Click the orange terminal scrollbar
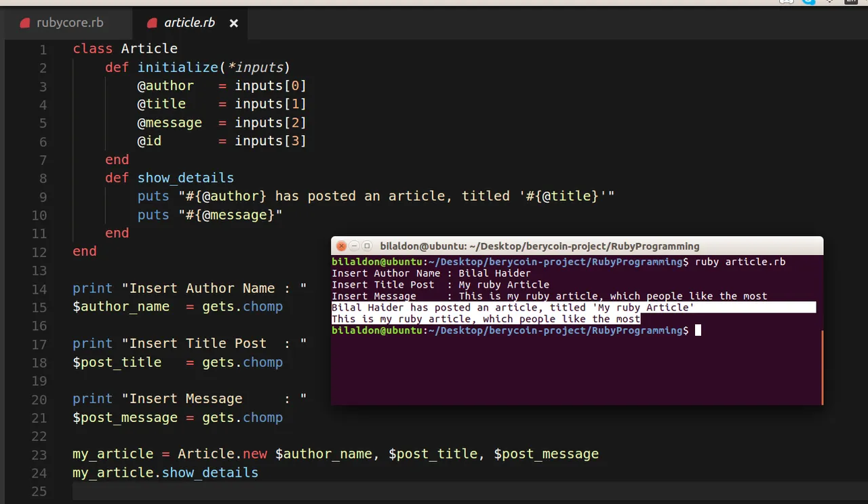Image resolution: width=868 pixels, height=504 pixels. (822, 368)
